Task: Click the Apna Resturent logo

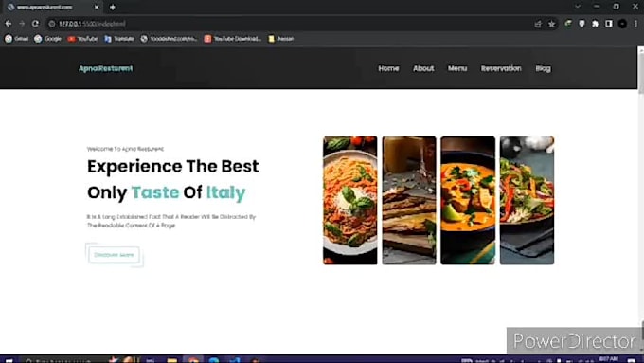Action: (x=105, y=68)
